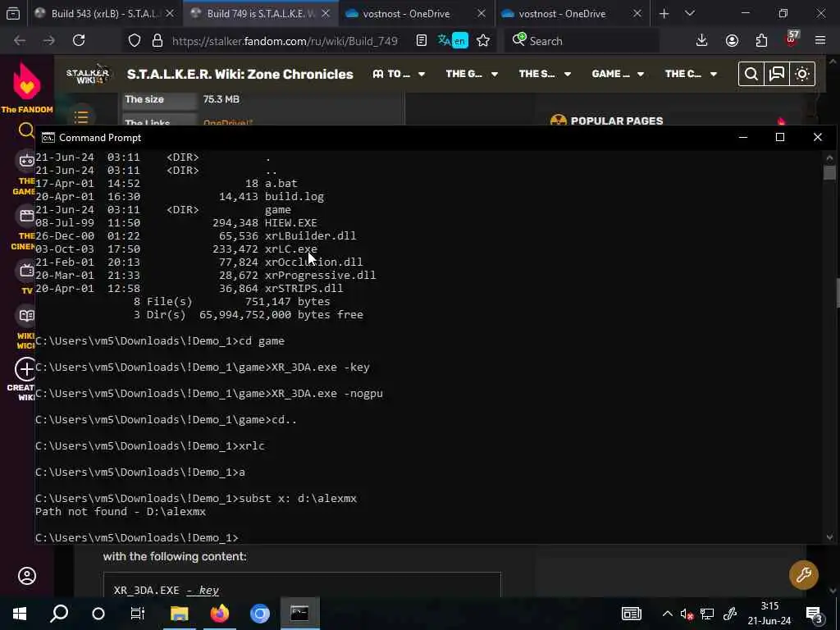The image size is (840, 630).
Task: Open the notifications action center
Action: pyautogui.click(x=815, y=614)
